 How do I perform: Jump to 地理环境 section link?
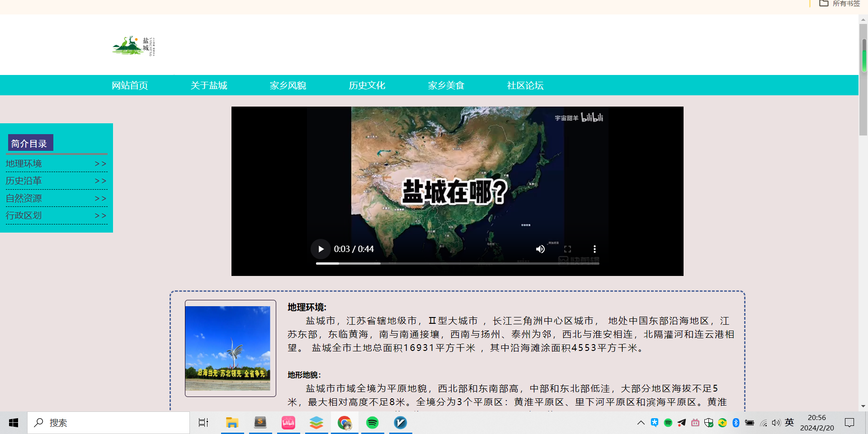coord(24,163)
